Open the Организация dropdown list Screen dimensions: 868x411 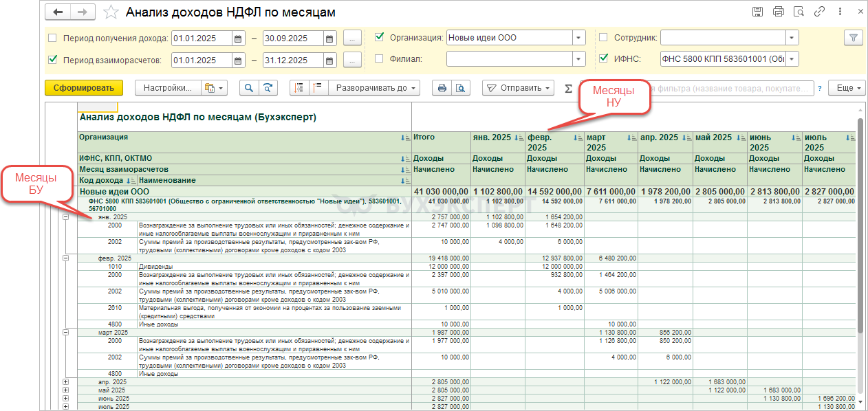pos(579,38)
